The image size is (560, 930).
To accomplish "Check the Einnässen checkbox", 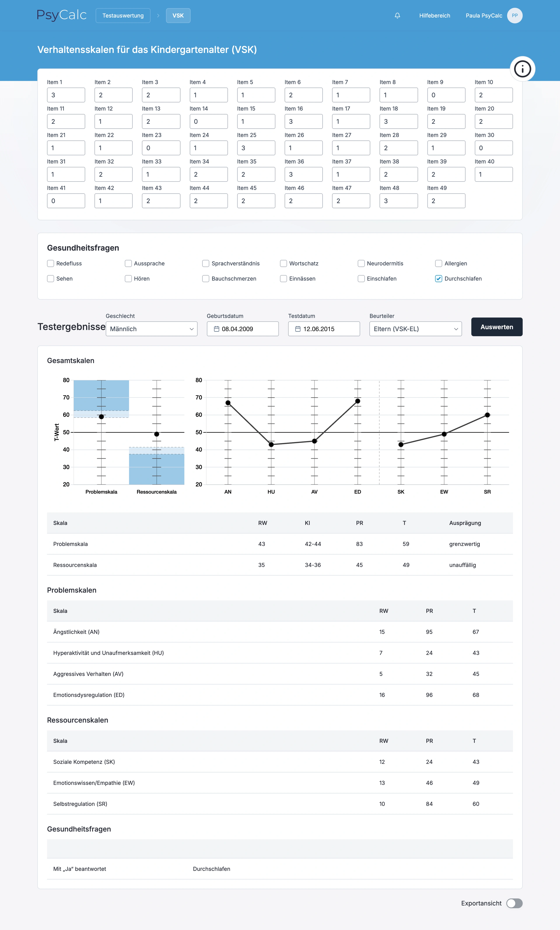I will point(283,279).
